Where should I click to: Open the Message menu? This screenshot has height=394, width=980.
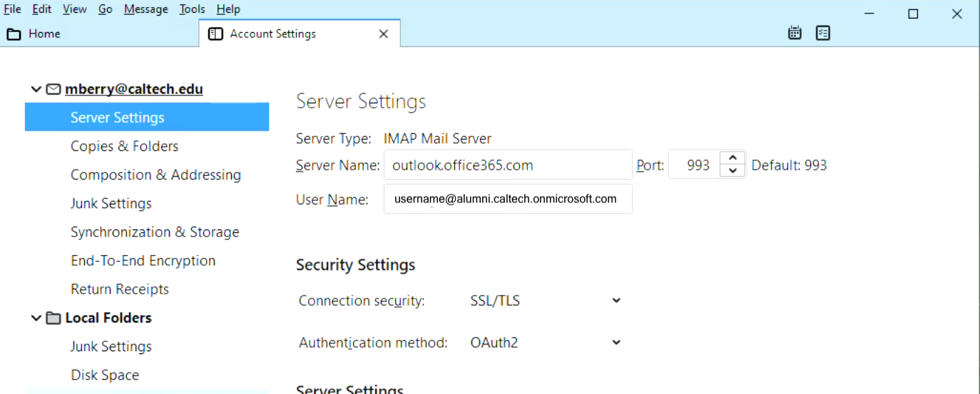[146, 9]
